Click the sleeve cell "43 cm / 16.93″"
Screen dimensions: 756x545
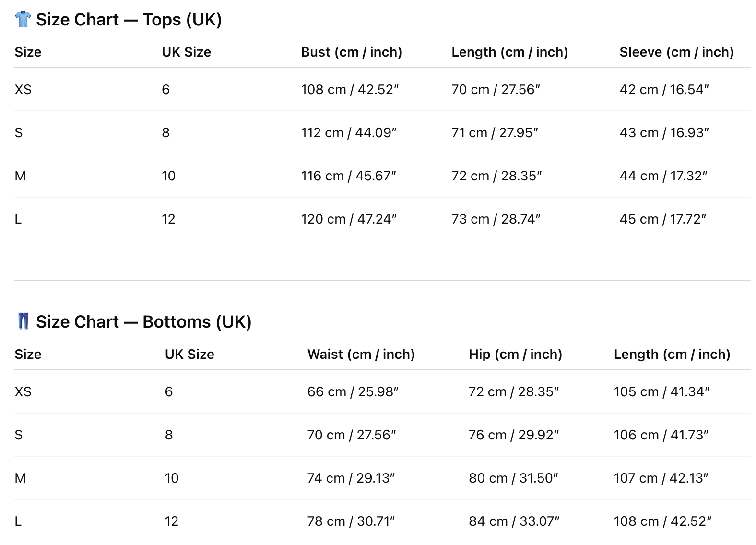pyautogui.click(x=664, y=133)
